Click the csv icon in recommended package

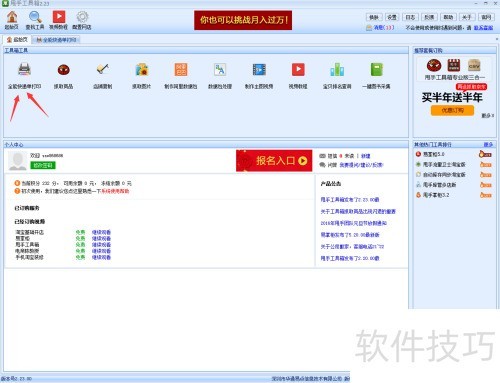tap(474, 65)
